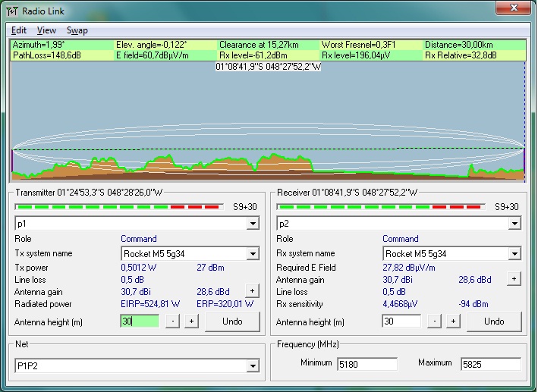Click the Minimum frequency input field
This screenshot has width=538, height=392.
pyautogui.click(x=367, y=364)
